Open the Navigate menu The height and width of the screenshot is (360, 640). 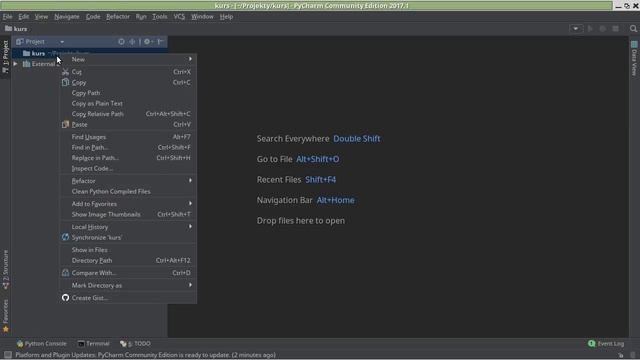point(67,17)
